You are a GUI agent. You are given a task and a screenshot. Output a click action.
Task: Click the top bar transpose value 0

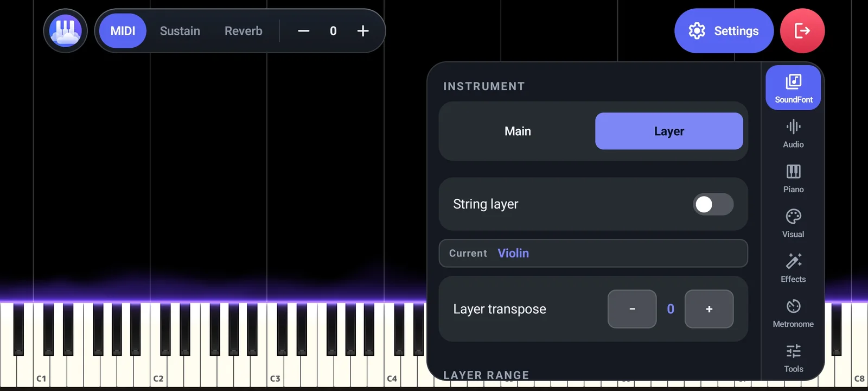[333, 31]
